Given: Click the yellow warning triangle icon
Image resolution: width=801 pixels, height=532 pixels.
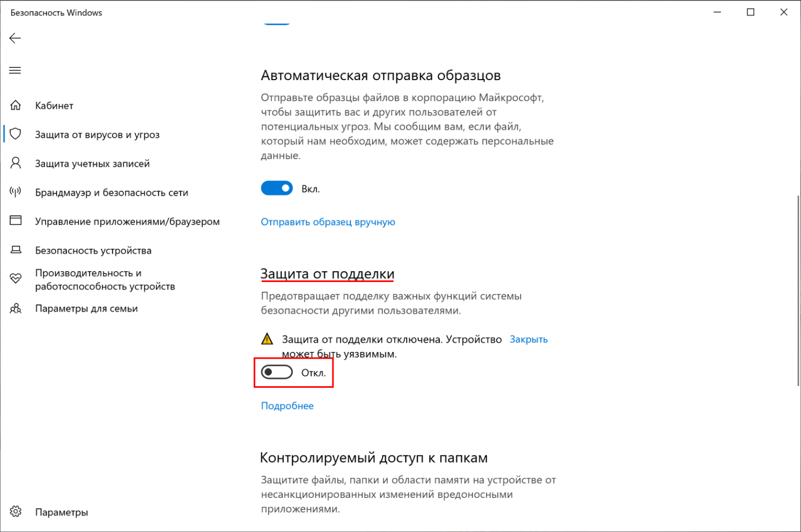Looking at the screenshot, I should (x=267, y=339).
